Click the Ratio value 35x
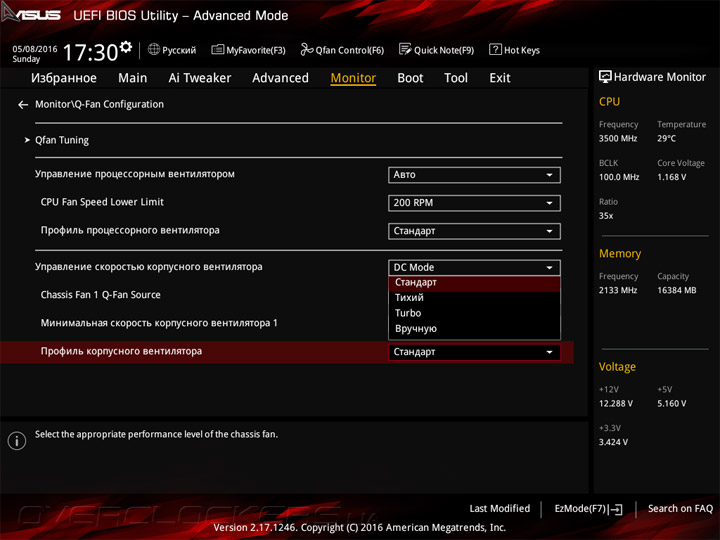The height and width of the screenshot is (540, 720). tap(606, 216)
